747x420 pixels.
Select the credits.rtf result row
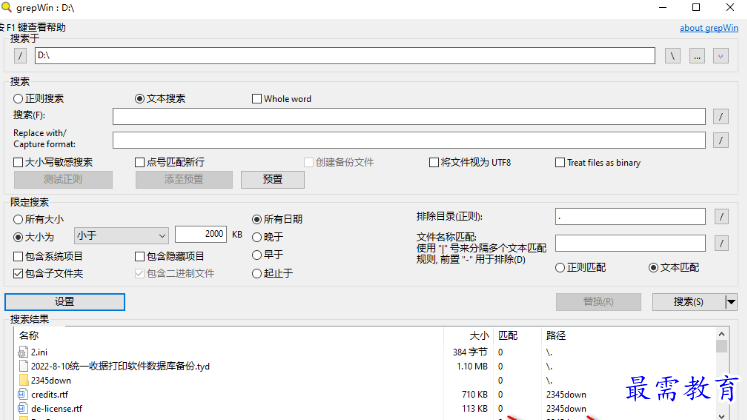point(365,394)
